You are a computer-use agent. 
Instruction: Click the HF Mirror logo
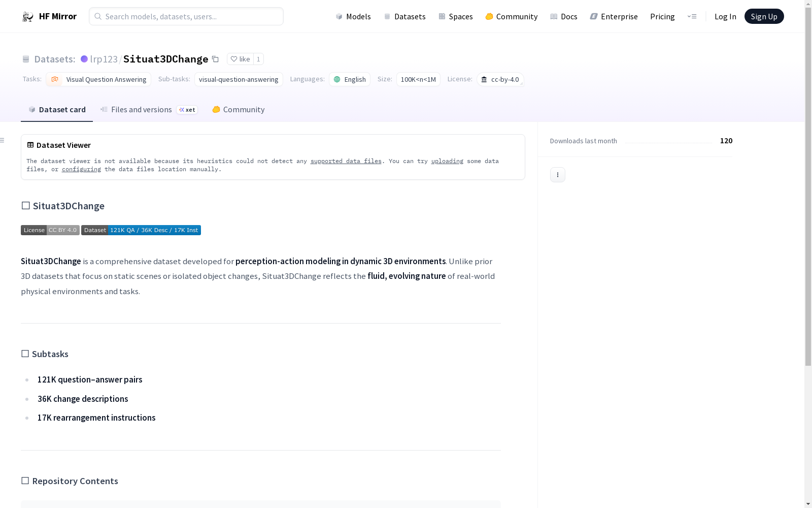(49, 16)
